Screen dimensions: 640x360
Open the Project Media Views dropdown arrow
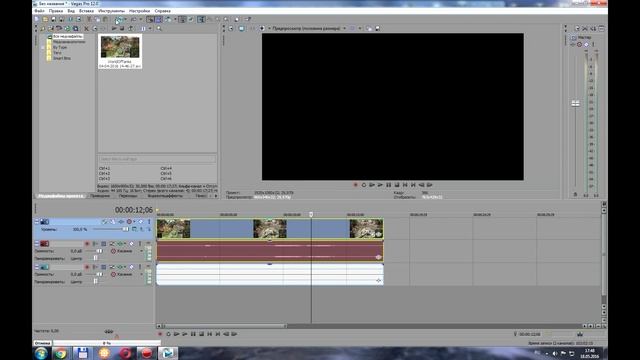coord(150,29)
